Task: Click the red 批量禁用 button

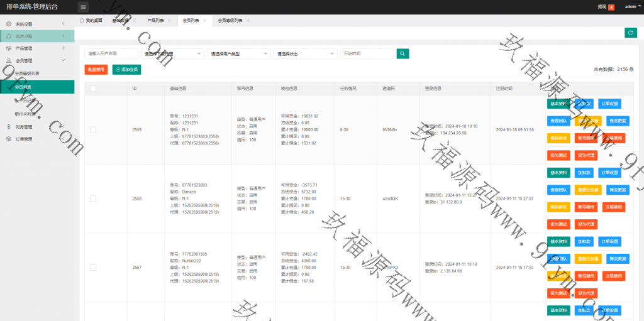Action: (96, 69)
